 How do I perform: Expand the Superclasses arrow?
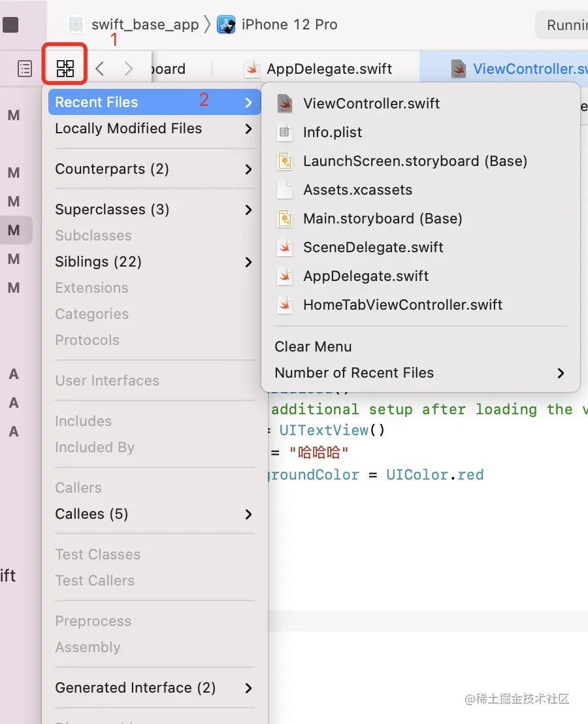coord(249,210)
